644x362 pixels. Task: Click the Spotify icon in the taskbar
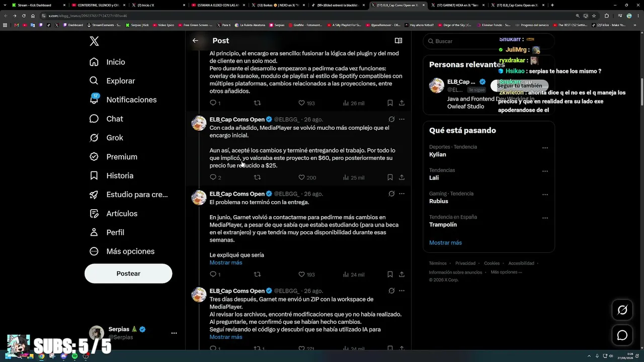[74, 356]
